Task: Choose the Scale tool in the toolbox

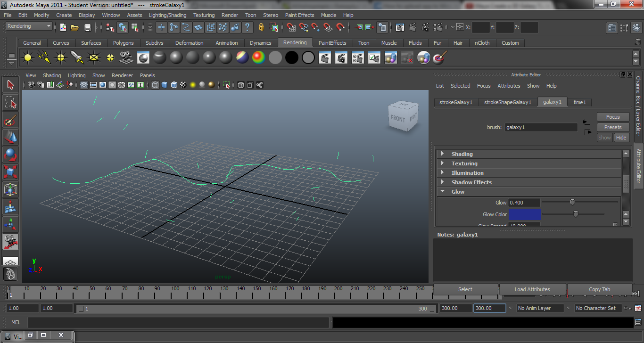Action: [x=10, y=172]
